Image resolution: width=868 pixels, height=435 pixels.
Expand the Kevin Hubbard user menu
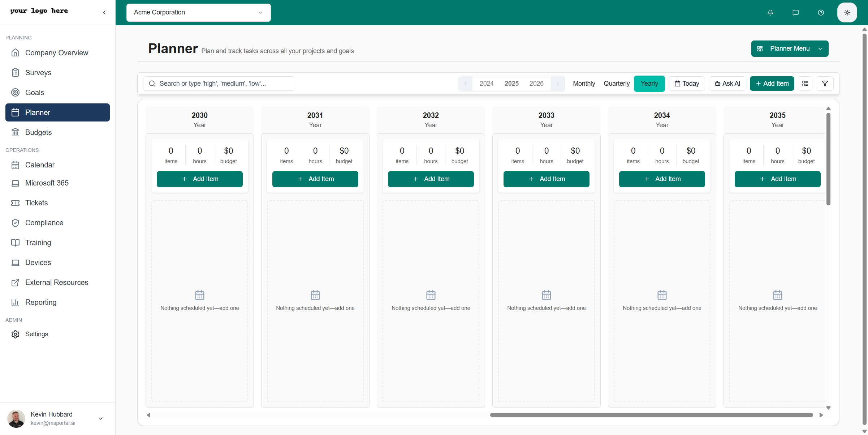(x=101, y=418)
